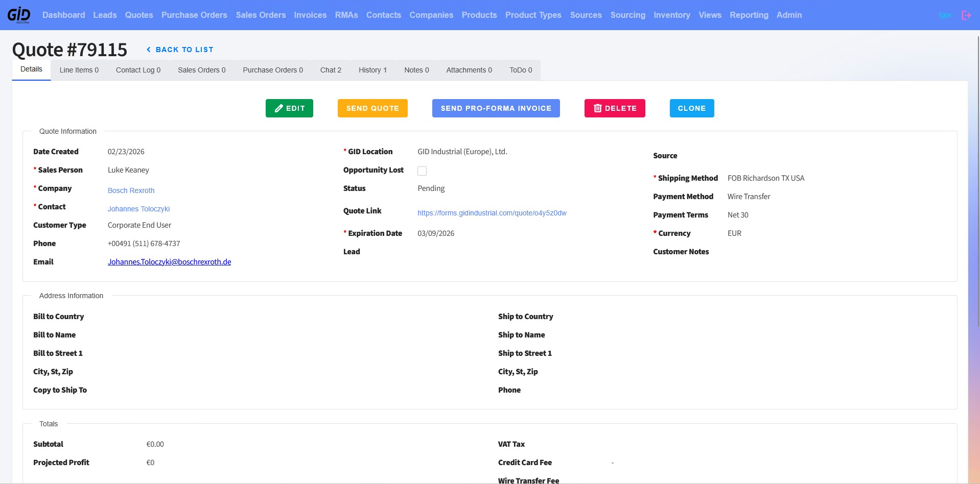Click the chevron before Back to List
This screenshot has height=484, width=980.
point(149,50)
